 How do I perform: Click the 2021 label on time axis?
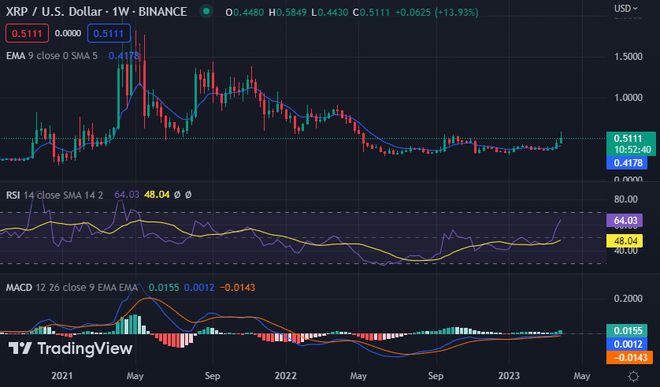pyautogui.click(x=61, y=376)
